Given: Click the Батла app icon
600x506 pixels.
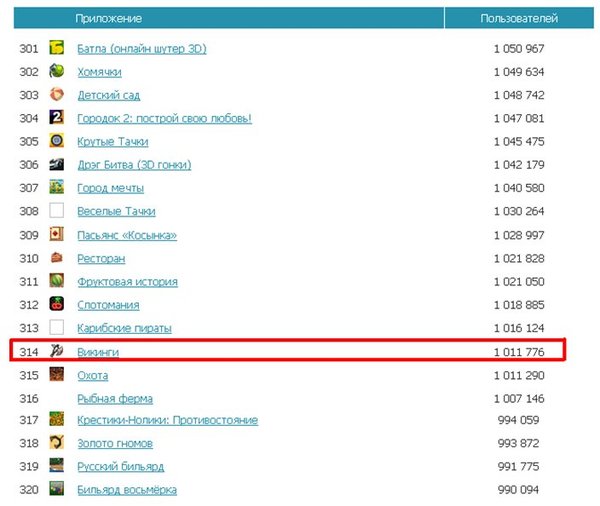Looking at the screenshot, I should coord(57,48).
